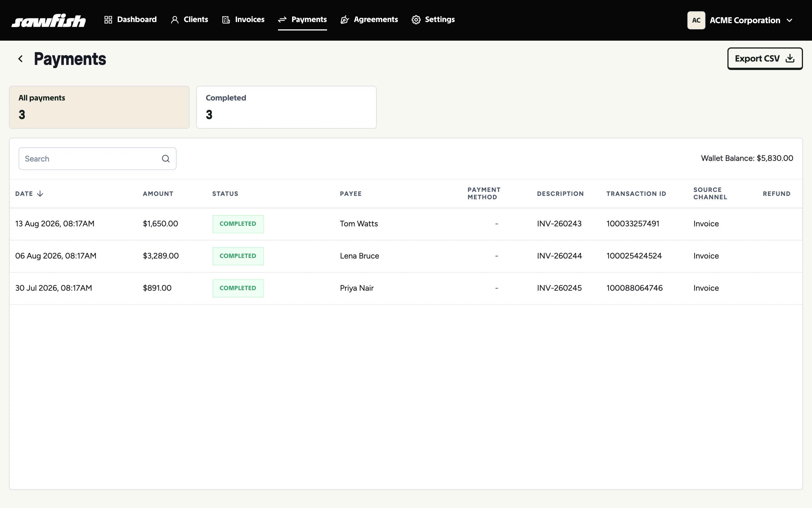Sort by the Date column header

pyautogui.click(x=29, y=194)
